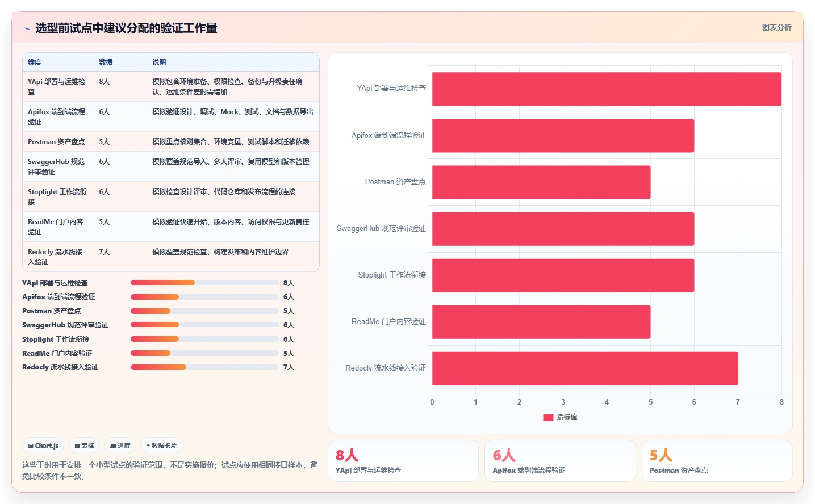Screen dimensions: 815x504
Task: Open the 5人 Postman 资产盘点 stat card
Action: point(717,461)
